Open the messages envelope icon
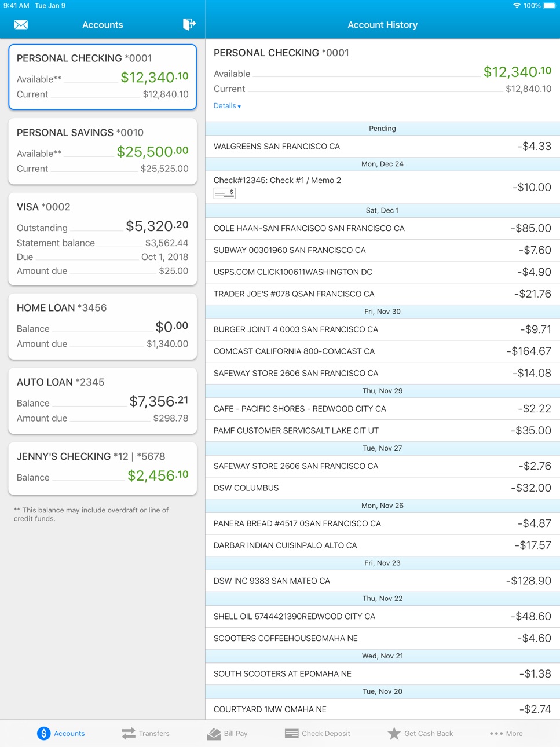560x747 pixels. tap(21, 25)
